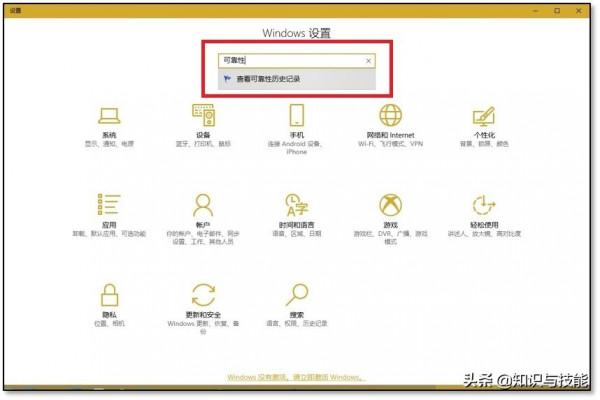
Task: Click the 搜索 label text
Action: pos(297,315)
